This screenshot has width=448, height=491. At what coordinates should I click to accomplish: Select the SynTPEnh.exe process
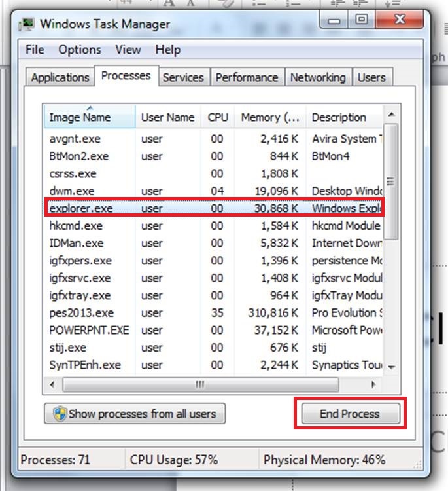[x=213, y=365]
